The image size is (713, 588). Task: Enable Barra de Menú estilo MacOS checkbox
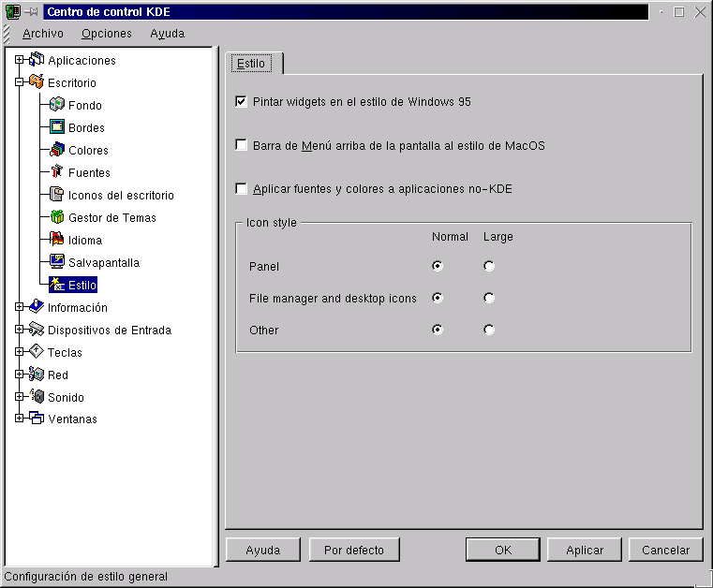tap(242, 145)
